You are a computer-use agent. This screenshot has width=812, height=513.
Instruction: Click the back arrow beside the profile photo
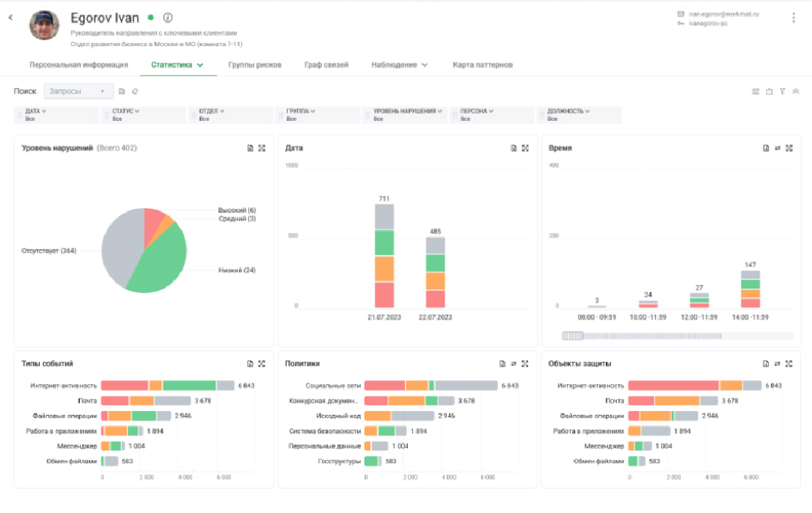pyautogui.click(x=10, y=18)
